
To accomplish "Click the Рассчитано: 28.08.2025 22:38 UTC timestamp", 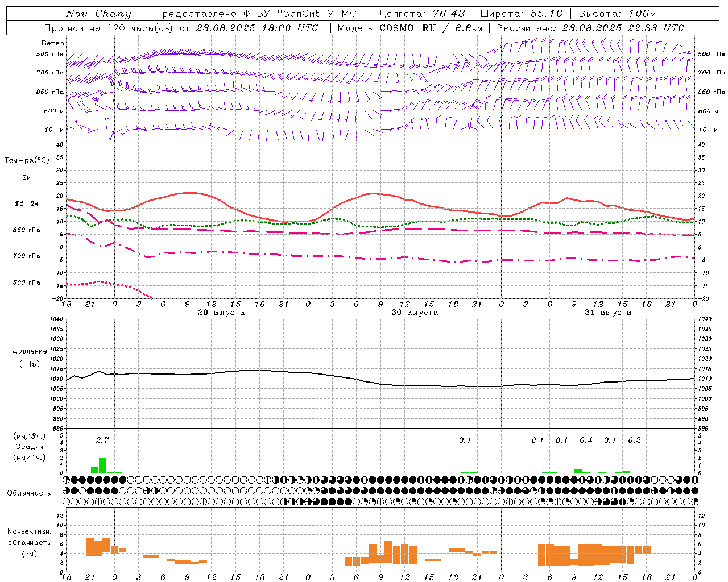I will pos(590,28).
